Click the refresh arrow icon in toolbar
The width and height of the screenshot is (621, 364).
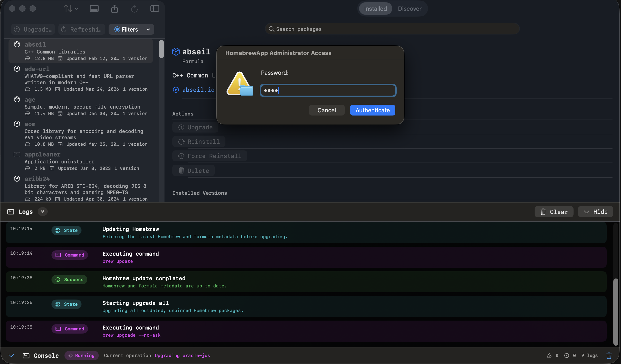coord(134,9)
